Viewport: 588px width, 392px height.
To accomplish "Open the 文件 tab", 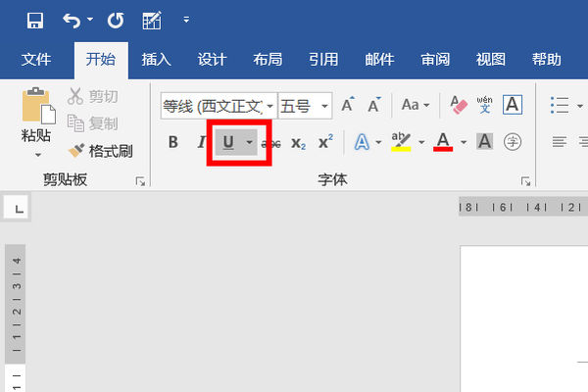I will (x=36, y=59).
